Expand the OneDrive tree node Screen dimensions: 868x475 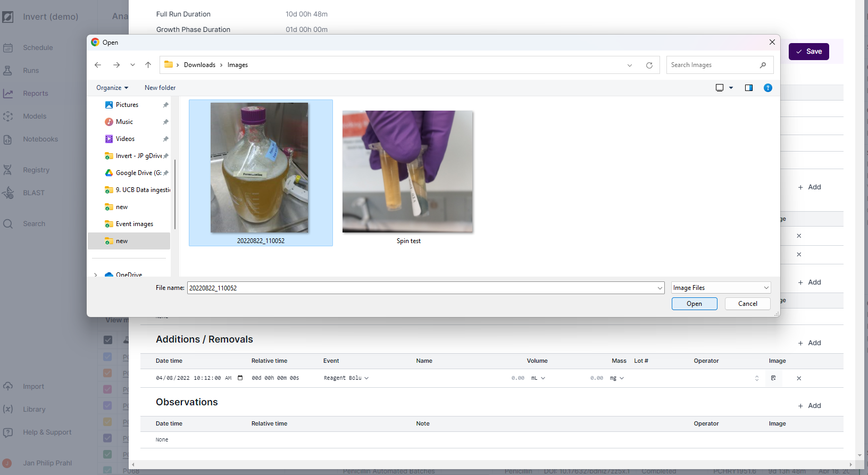point(96,275)
